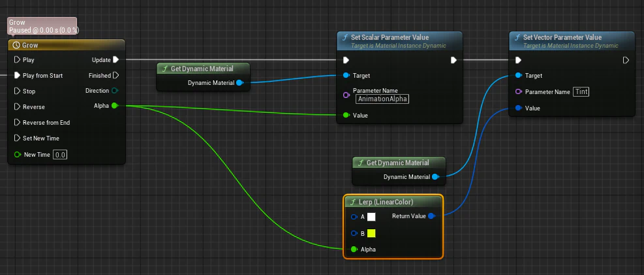Select the Lerp (LinearColor) node header
Screen dimensions: 644x275
coord(393,202)
